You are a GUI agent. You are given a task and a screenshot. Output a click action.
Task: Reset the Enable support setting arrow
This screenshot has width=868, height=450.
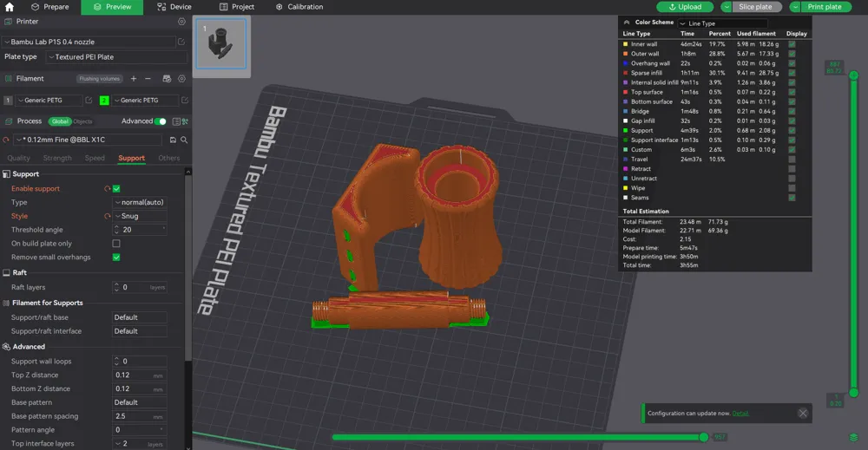point(107,188)
